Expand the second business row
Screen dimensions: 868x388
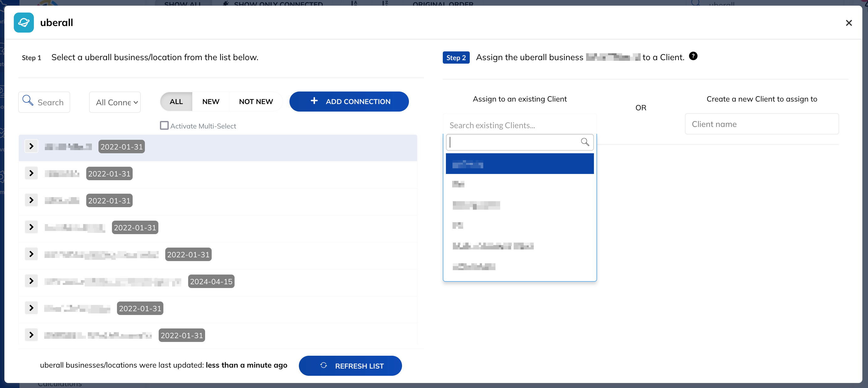(x=31, y=173)
